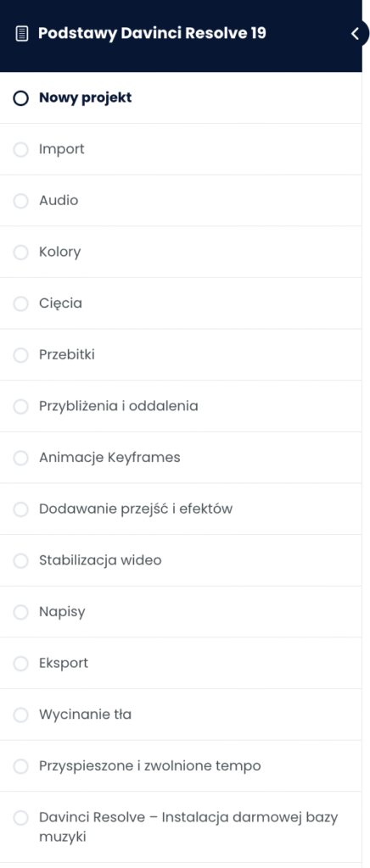The height and width of the screenshot is (868, 370).
Task: Click the status circle beside Cięcia
Action: (20, 304)
